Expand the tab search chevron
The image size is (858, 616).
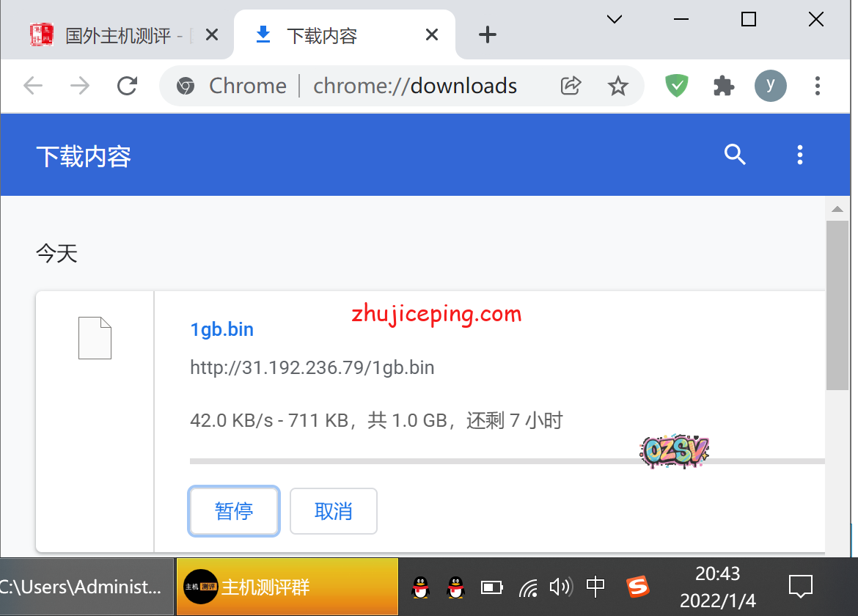click(615, 20)
